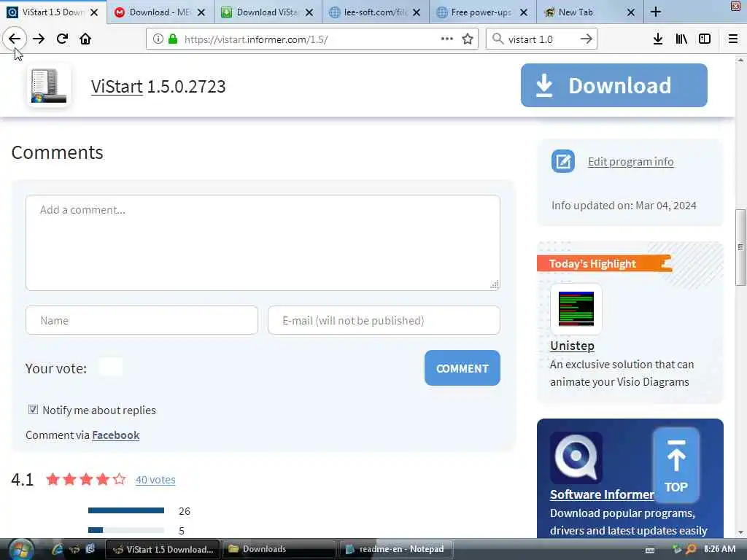This screenshot has height=560, width=747.
Task: Click the big blue Download button
Action: 614,86
